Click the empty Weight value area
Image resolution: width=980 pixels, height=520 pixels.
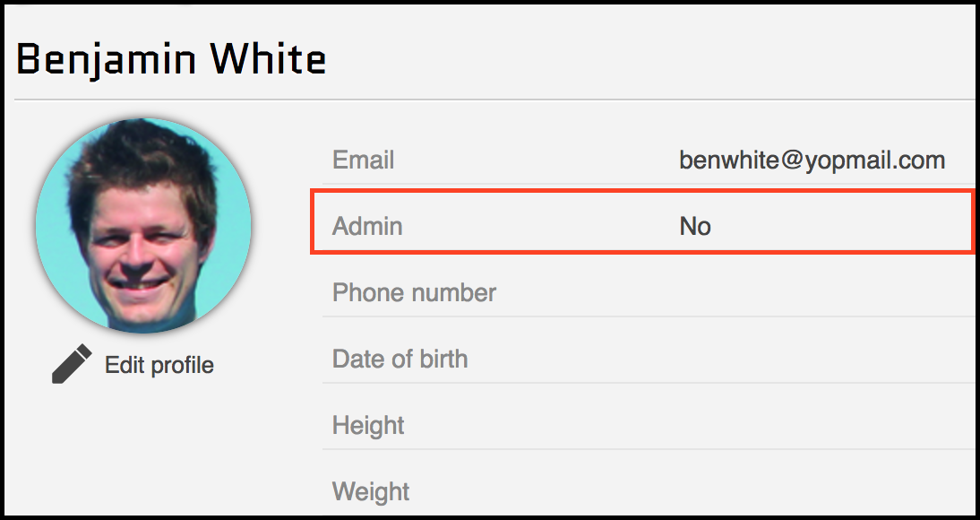click(x=806, y=491)
